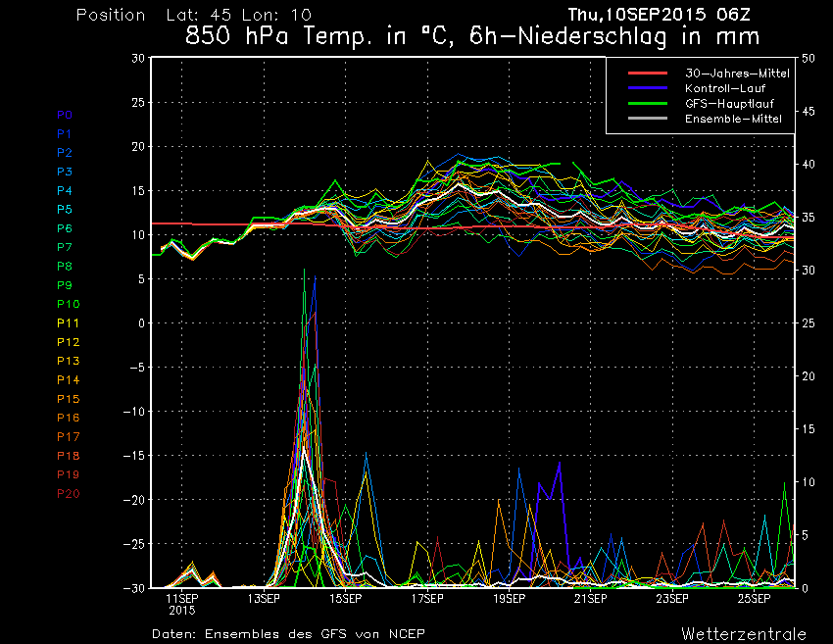Viewport: 833px width, 644px height.
Task: Click the white Ensemble-Mittel legend line
Action: pyautogui.click(x=648, y=119)
